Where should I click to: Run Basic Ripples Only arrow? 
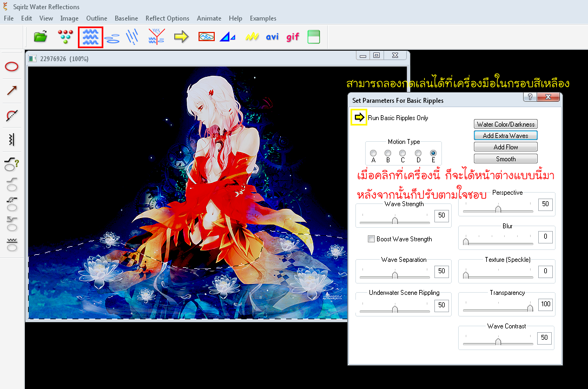(359, 117)
